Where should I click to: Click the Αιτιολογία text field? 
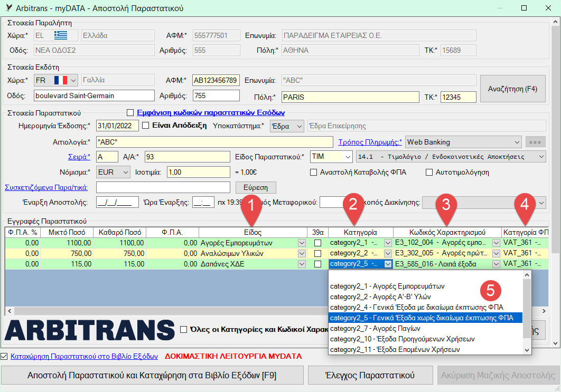[214, 142]
